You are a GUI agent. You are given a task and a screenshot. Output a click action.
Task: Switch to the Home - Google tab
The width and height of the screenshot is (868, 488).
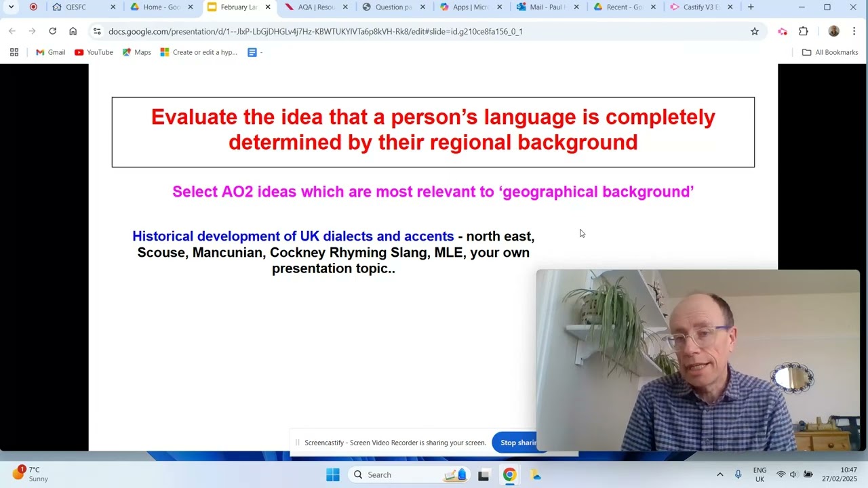click(161, 7)
